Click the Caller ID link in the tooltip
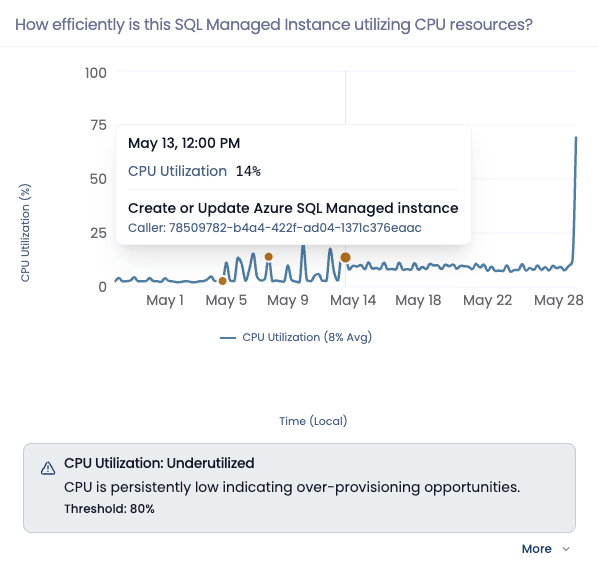Viewport: 598px width, 577px height. click(x=275, y=228)
